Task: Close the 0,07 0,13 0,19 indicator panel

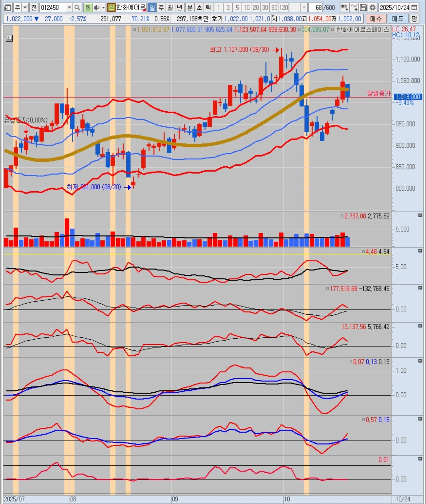Action: [420, 361]
